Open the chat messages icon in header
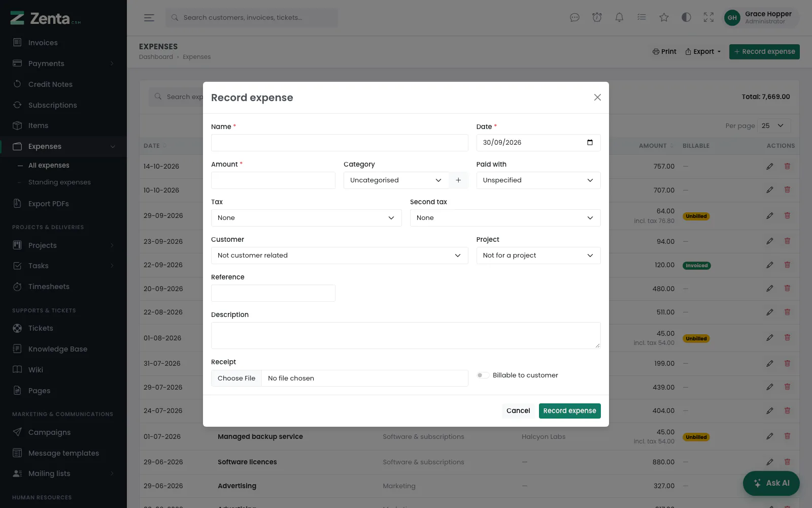The height and width of the screenshot is (508, 812). (x=574, y=18)
